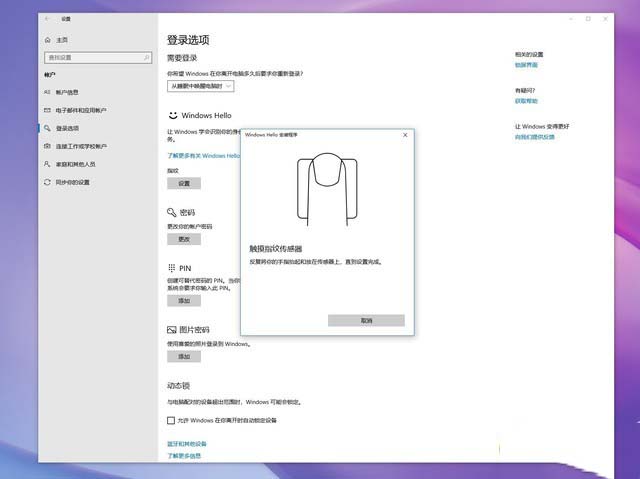
Task: Click 更改 to change account password
Action: pos(184,239)
